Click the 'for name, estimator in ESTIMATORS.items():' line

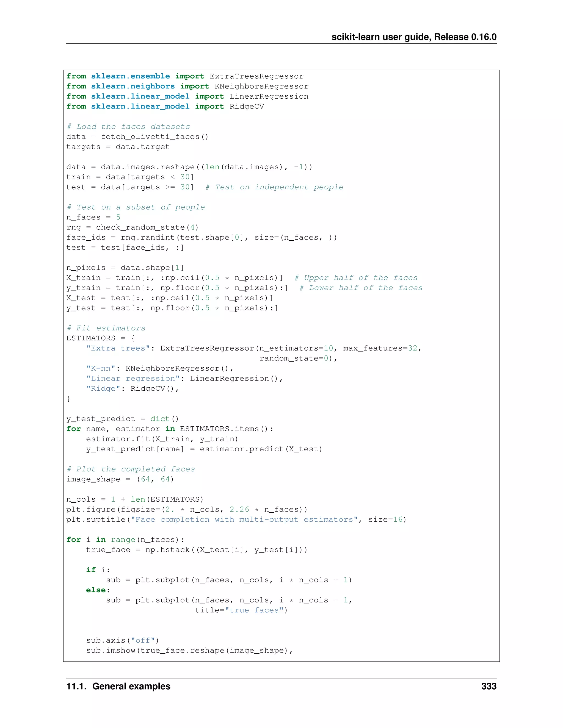(170, 429)
